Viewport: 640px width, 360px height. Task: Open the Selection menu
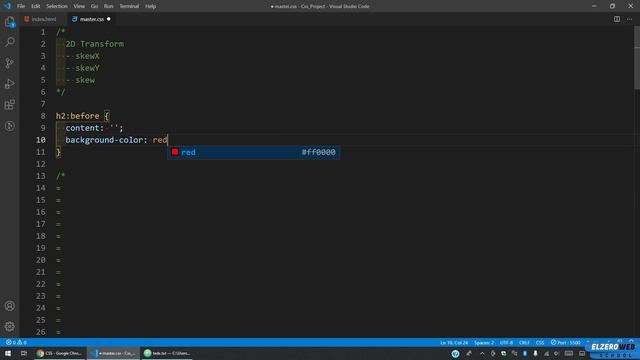tap(57, 6)
